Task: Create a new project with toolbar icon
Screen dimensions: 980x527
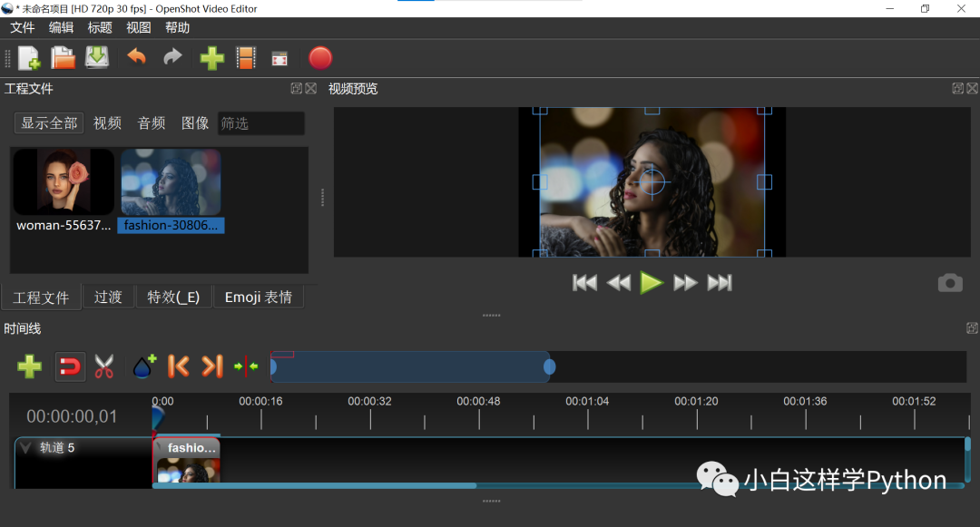Action: pos(29,58)
